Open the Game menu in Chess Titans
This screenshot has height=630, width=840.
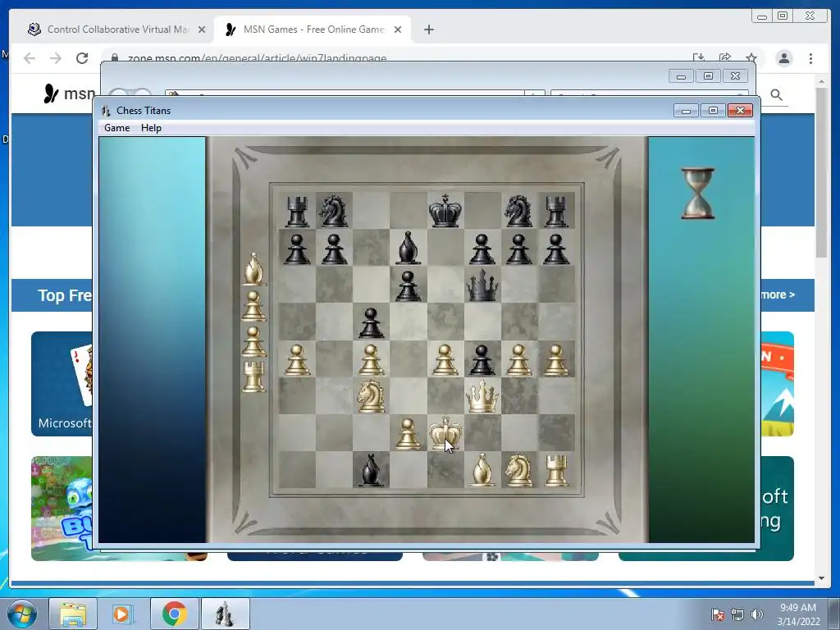(x=116, y=128)
